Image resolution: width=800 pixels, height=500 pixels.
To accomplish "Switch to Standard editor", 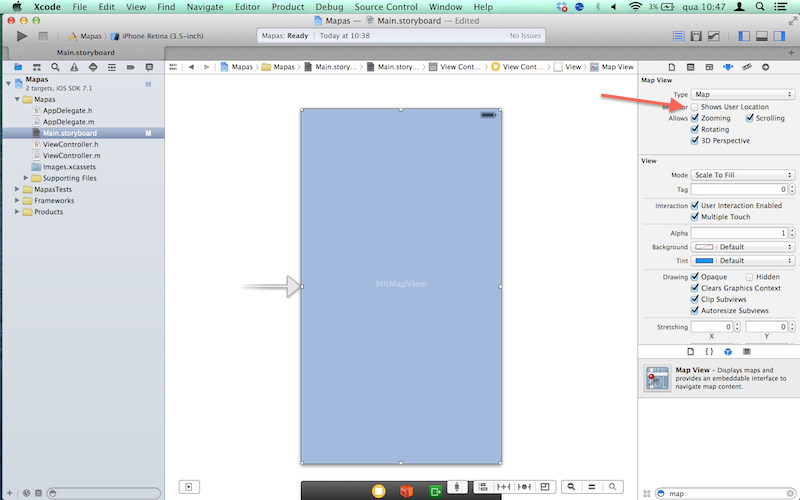I will [x=679, y=36].
